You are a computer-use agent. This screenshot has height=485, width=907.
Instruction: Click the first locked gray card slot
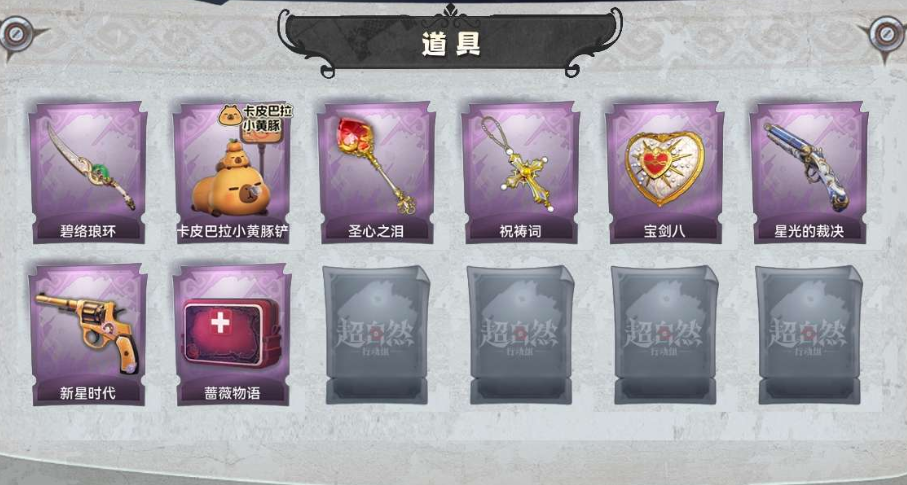377,335
